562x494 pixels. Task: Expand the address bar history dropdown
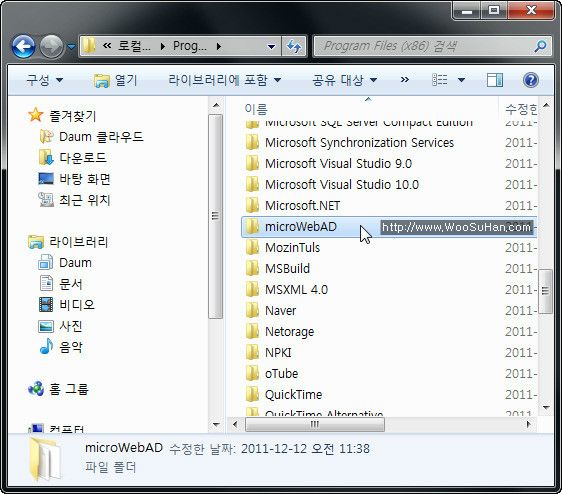coord(272,47)
